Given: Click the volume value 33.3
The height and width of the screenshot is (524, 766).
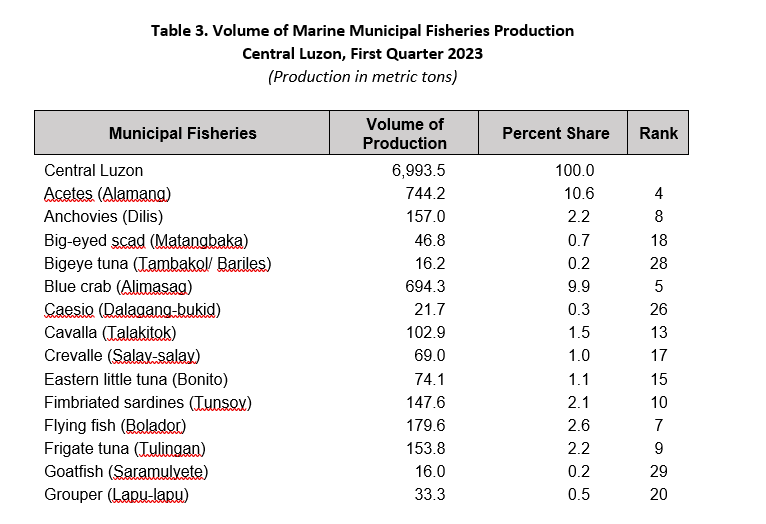Looking at the screenshot, I should click(430, 494).
